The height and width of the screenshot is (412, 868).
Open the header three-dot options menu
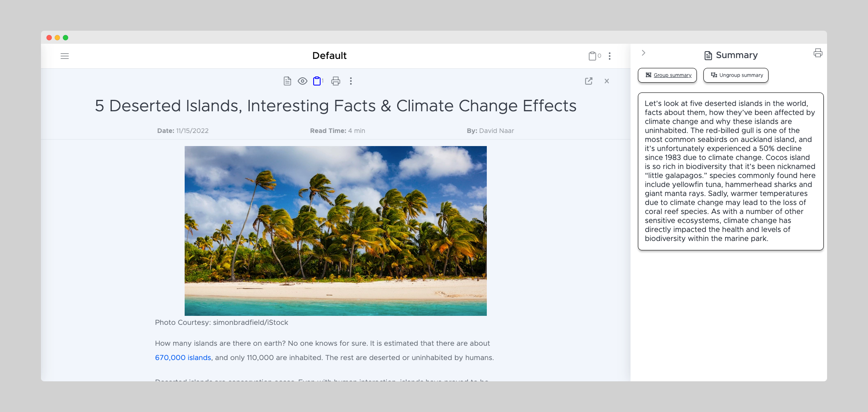pos(610,56)
